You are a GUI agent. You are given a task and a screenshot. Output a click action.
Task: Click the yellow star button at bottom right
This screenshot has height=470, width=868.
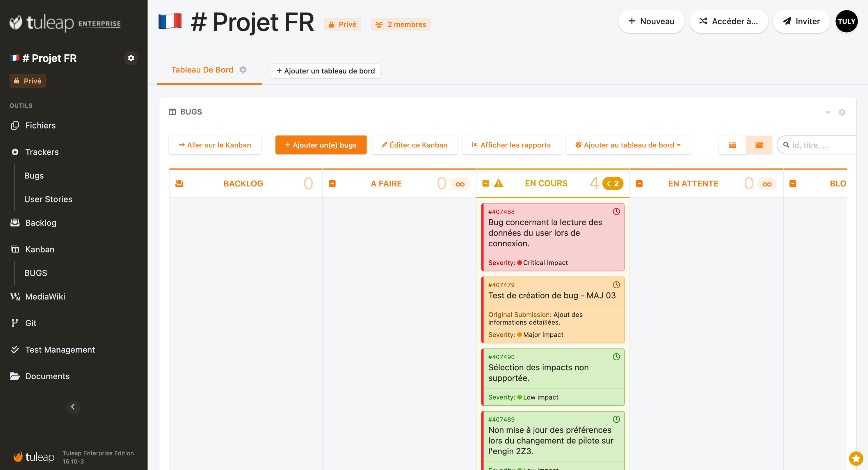[856, 458]
